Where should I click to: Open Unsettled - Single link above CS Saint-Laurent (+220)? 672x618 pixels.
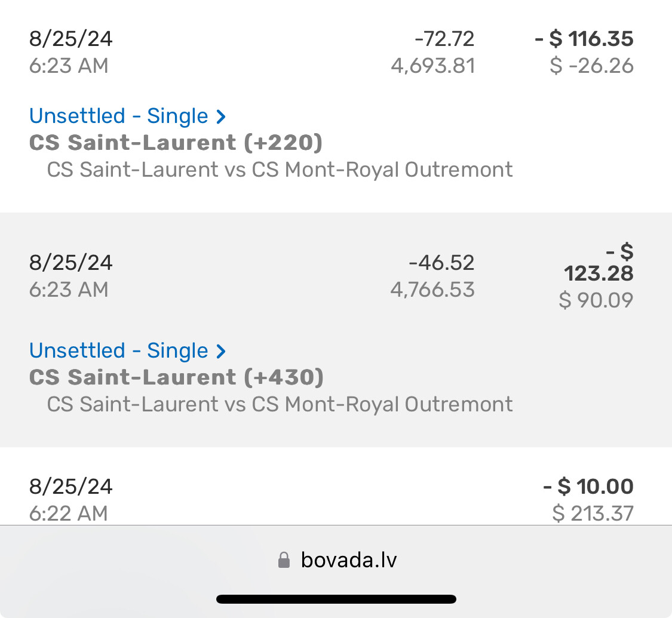118,116
